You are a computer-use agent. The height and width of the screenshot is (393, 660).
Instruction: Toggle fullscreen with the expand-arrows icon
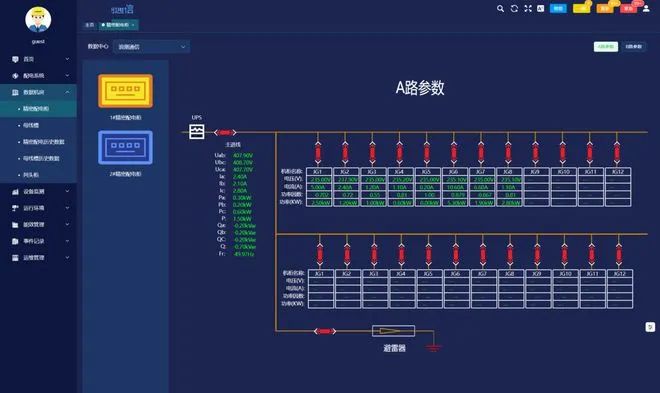click(528, 8)
